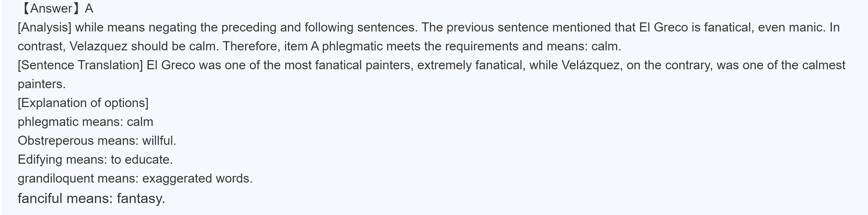This screenshot has width=868, height=215.
Task: Click the phrase 'even manic' in the Analysis
Action: click(790, 27)
